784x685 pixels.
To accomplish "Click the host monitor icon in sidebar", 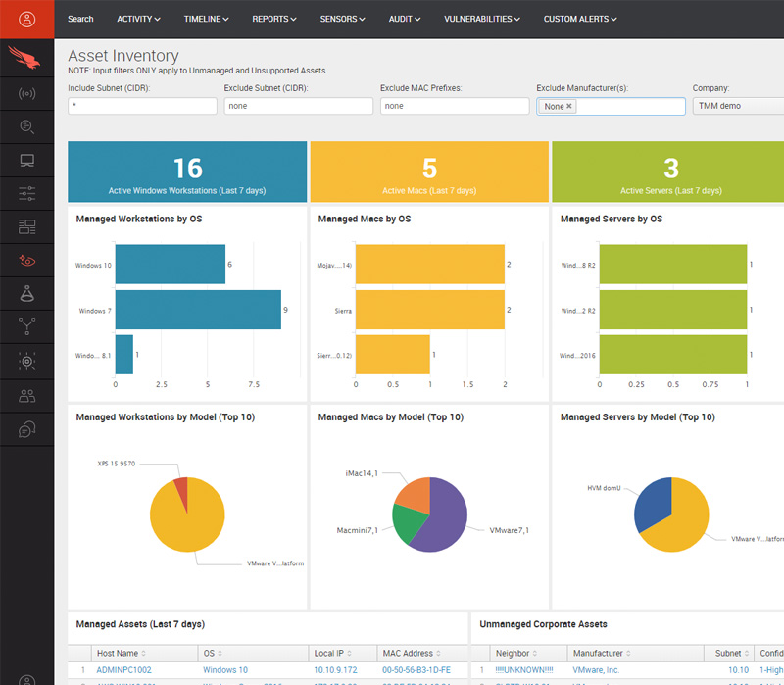I will click(x=26, y=160).
